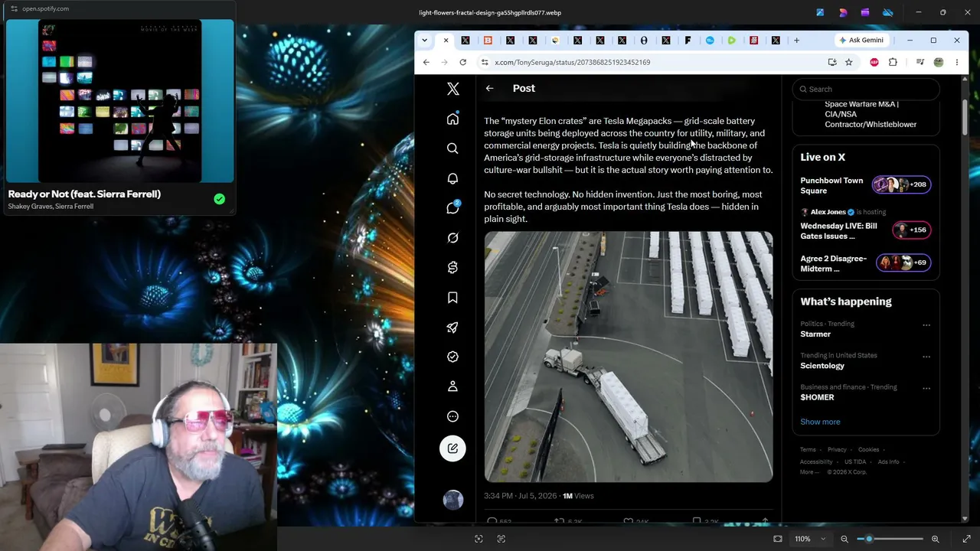
Task: Click the Clipchamp icon in viewer titlebar
Action: (865, 12)
